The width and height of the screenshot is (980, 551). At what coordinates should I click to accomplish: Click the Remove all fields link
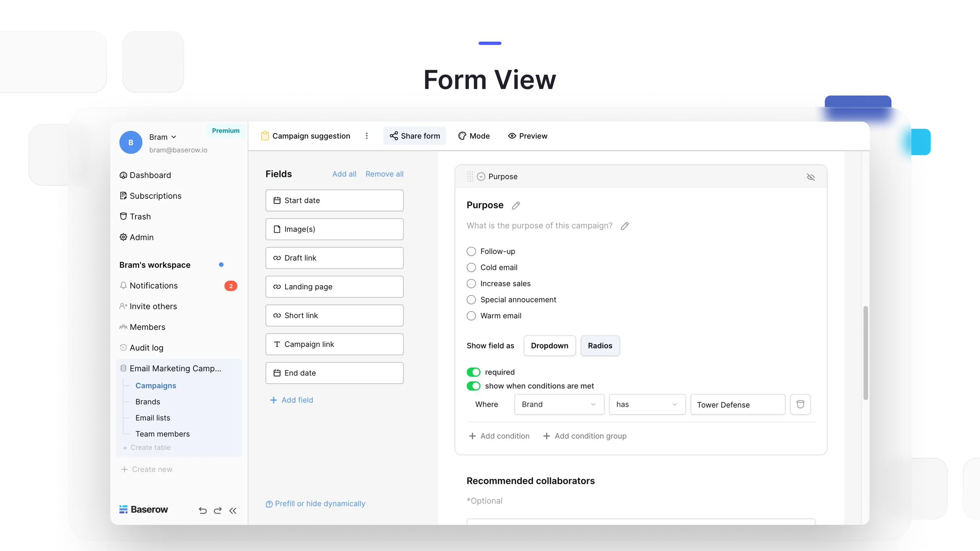tap(384, 174)
